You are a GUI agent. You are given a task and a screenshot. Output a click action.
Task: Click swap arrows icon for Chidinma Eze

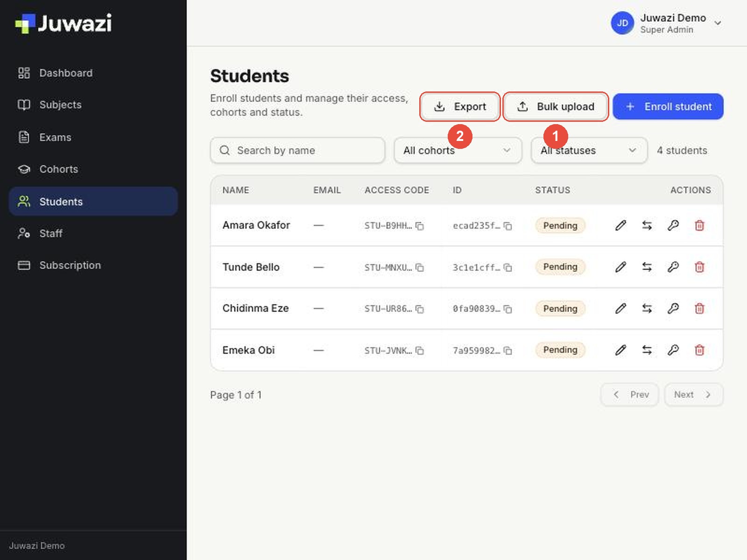647,308
